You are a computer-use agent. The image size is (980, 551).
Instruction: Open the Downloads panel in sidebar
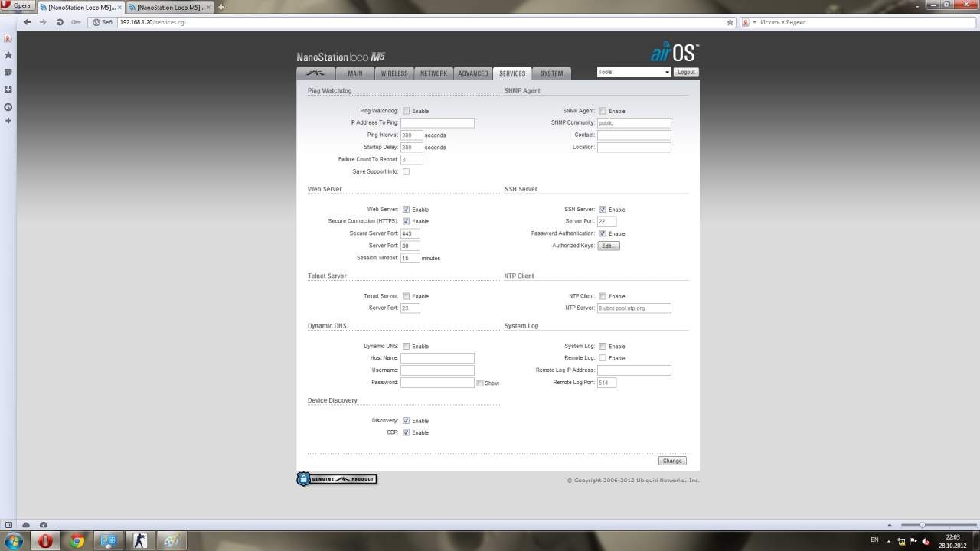tap(8, 89)
